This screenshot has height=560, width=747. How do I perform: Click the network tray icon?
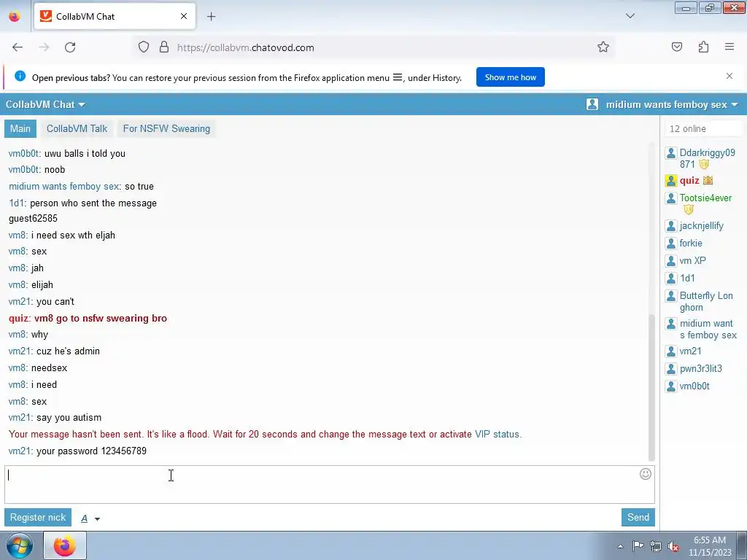point(656,546)
